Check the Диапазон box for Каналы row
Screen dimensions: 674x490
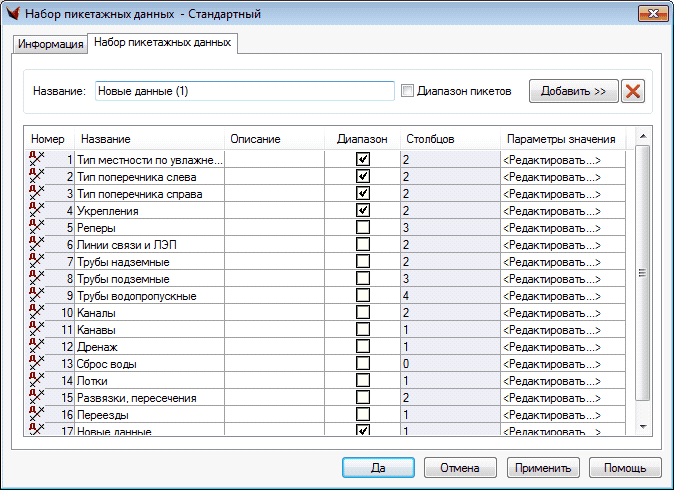[363, 313]
